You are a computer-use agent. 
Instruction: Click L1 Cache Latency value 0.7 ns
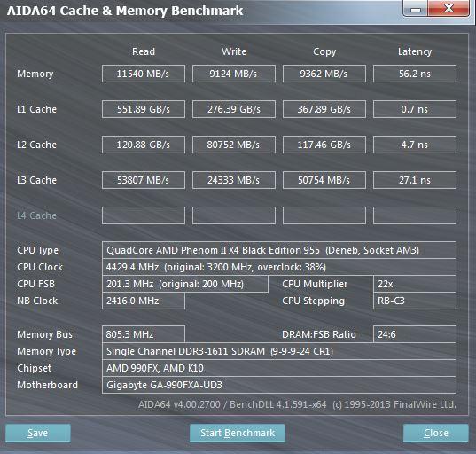(415, 109)
